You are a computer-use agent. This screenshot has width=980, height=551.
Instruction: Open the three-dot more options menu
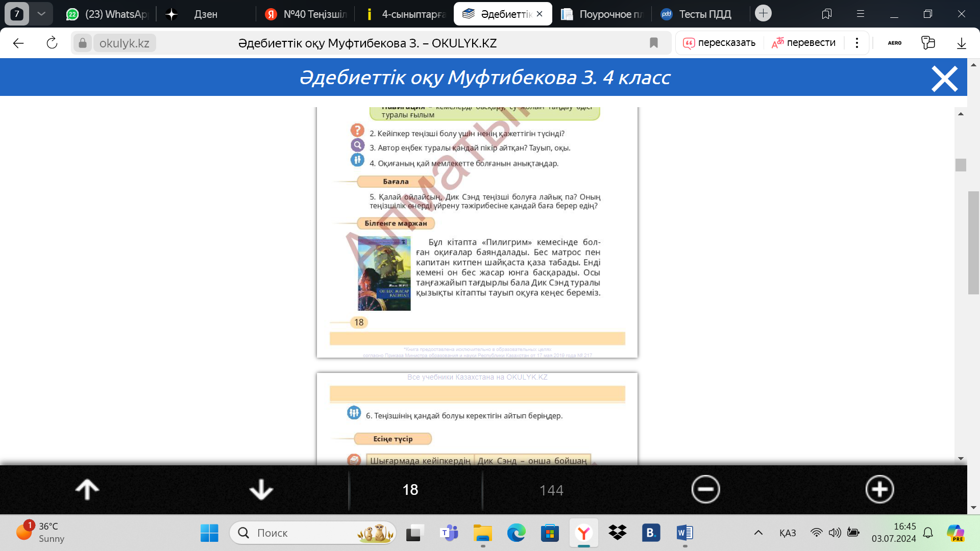[x=857, y=43]
